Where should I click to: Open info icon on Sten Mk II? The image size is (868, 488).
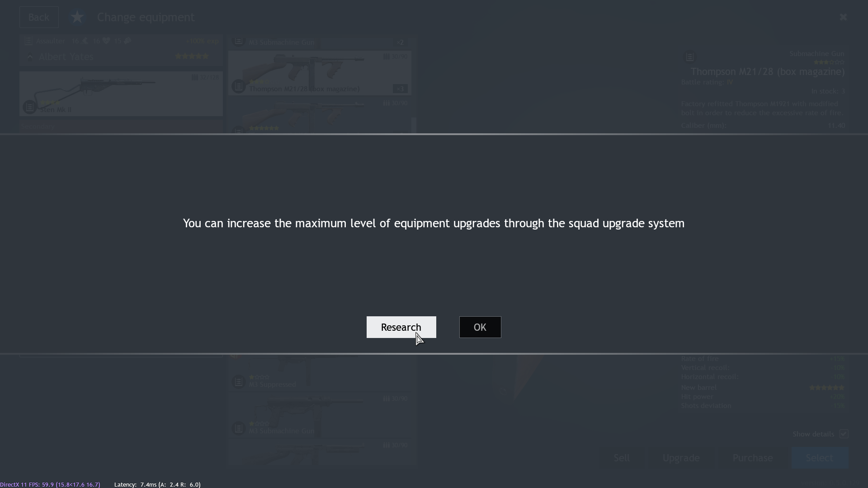point(30,107)
